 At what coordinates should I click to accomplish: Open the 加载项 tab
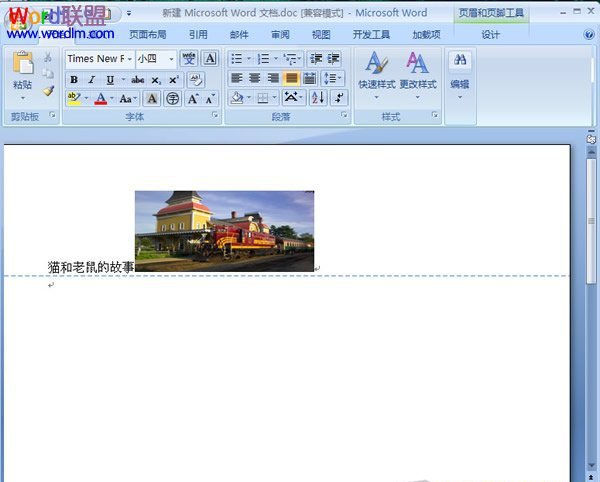click(426, 35)
